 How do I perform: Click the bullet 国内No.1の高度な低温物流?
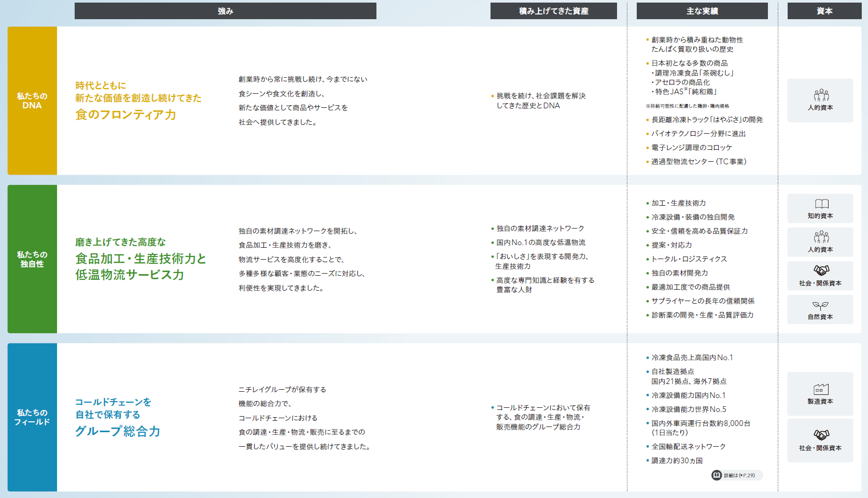tap(538, 243)
